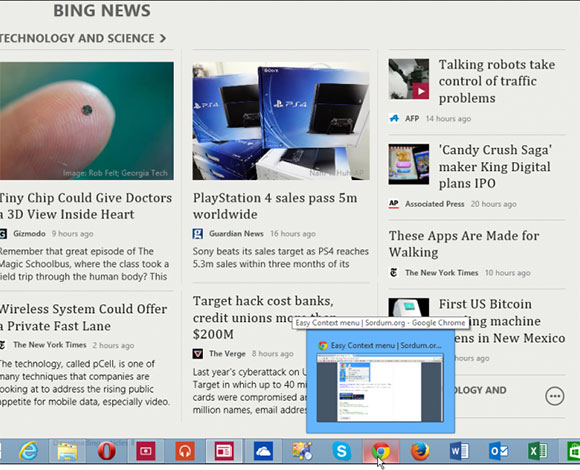Click the Google Chrome taskbar icon
The width and height of the screenshot is (580, 470).
click(x=381, y=451)
